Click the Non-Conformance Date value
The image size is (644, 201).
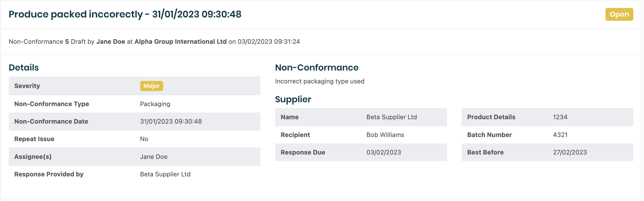171,121
